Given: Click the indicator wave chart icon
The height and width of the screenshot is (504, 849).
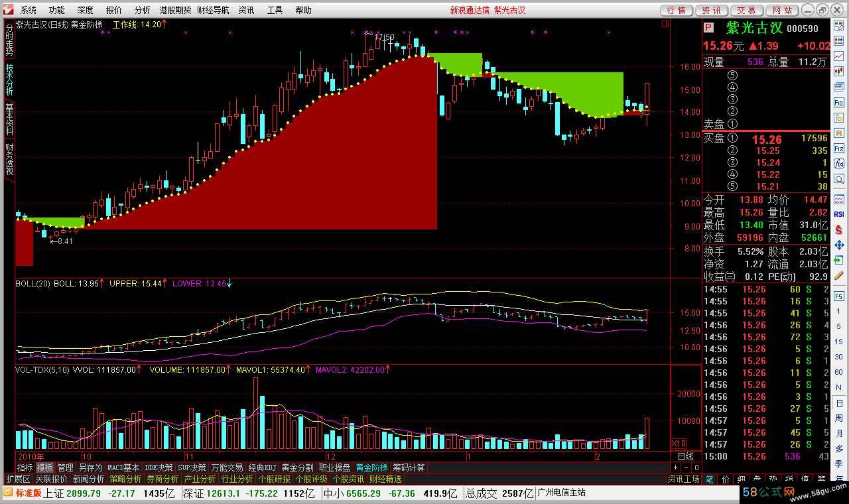Looking at the screenshot, I should 839,198.
